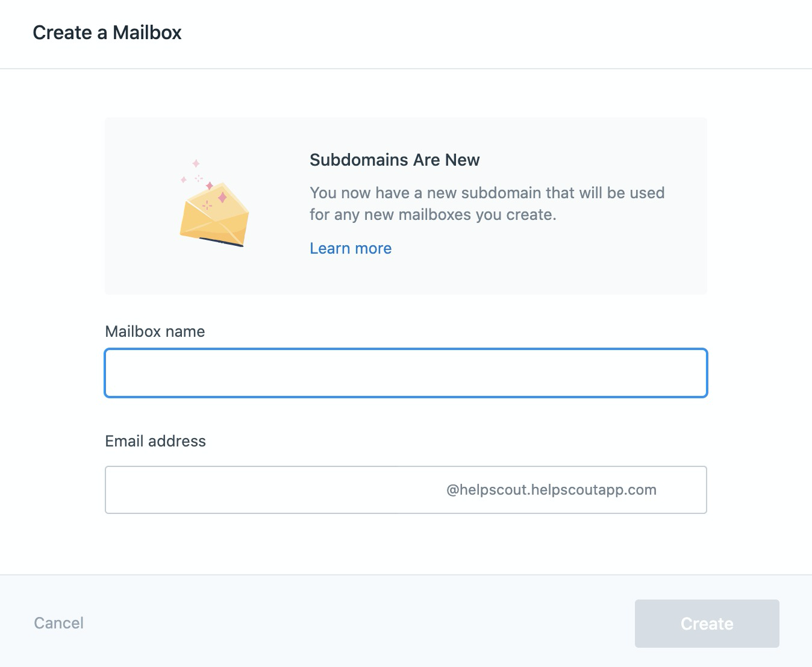Click the "Create a Mailbox" dialog title
This screenshot has width=812, height=667.
(107, 33)
